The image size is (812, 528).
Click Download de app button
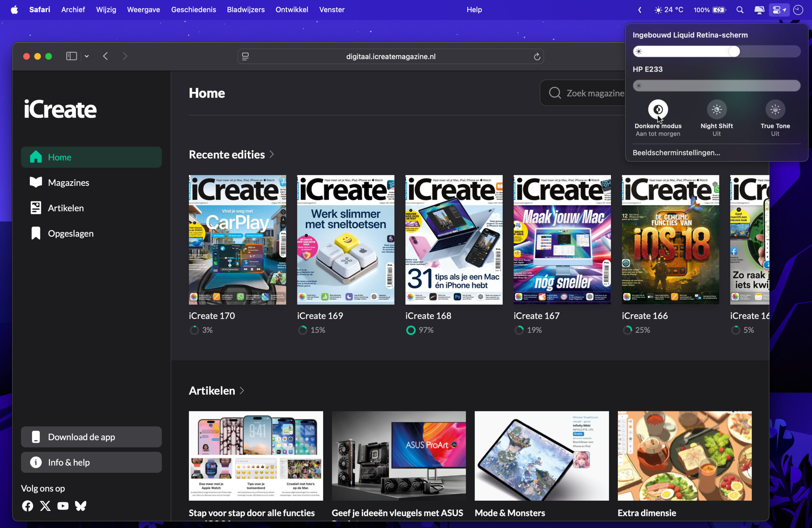pos(91,437)
